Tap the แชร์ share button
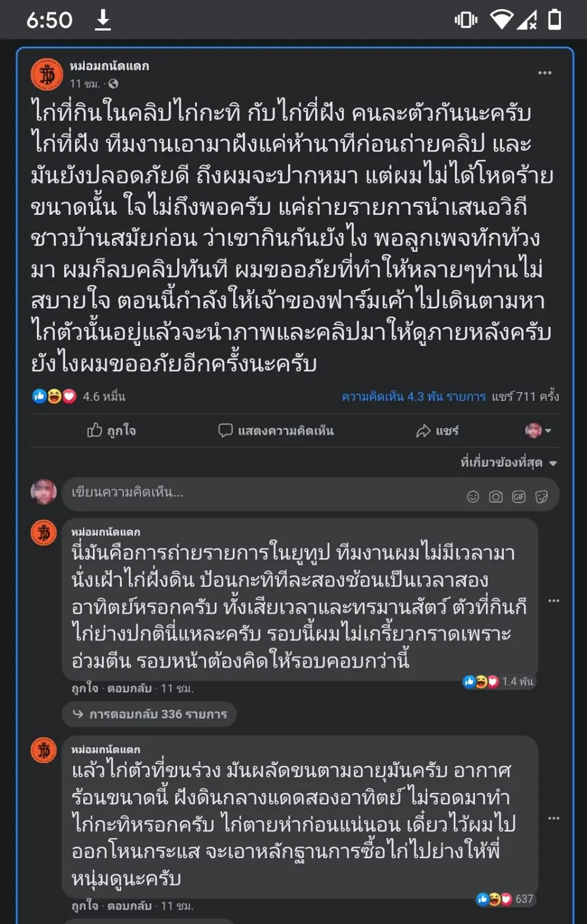The image size is (587, 924). click(x=438, y=431)
